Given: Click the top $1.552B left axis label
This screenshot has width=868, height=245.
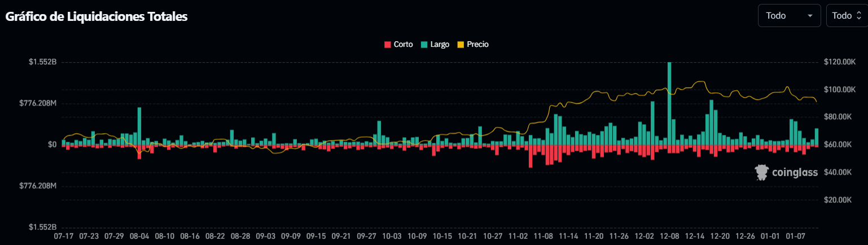Looking at the screenshot, I should (x=42, y=62).
